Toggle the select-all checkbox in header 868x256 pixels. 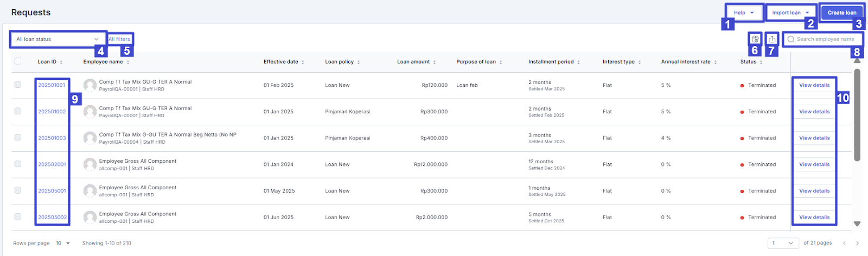pos(18,61)
